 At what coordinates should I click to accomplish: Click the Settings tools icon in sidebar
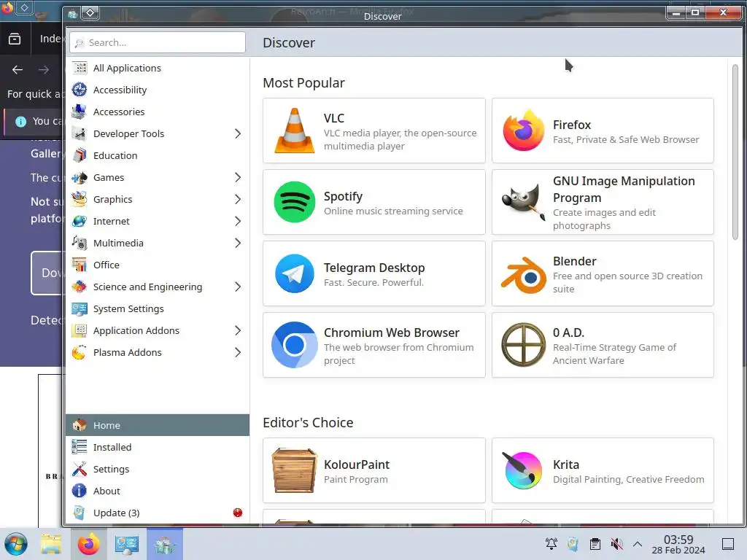coord(80,469)
